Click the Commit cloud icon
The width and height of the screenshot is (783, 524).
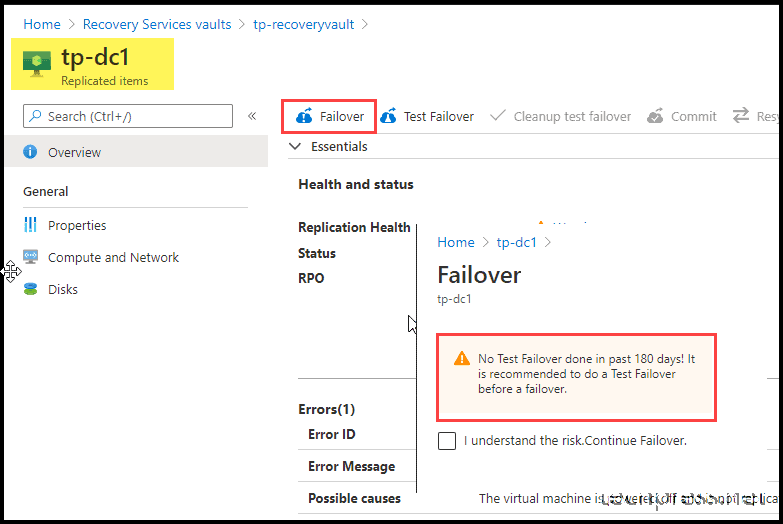click(655, 116)
